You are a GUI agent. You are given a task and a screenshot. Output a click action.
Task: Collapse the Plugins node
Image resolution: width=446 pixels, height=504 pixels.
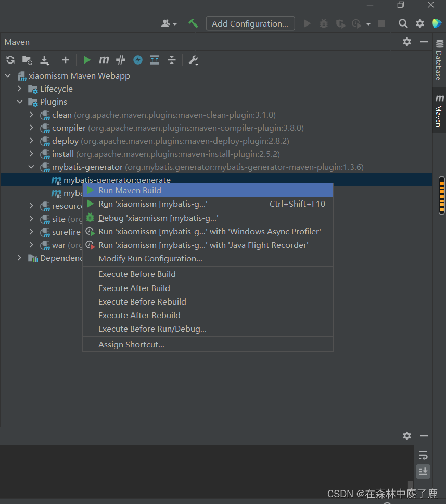[x=20, y=102]
